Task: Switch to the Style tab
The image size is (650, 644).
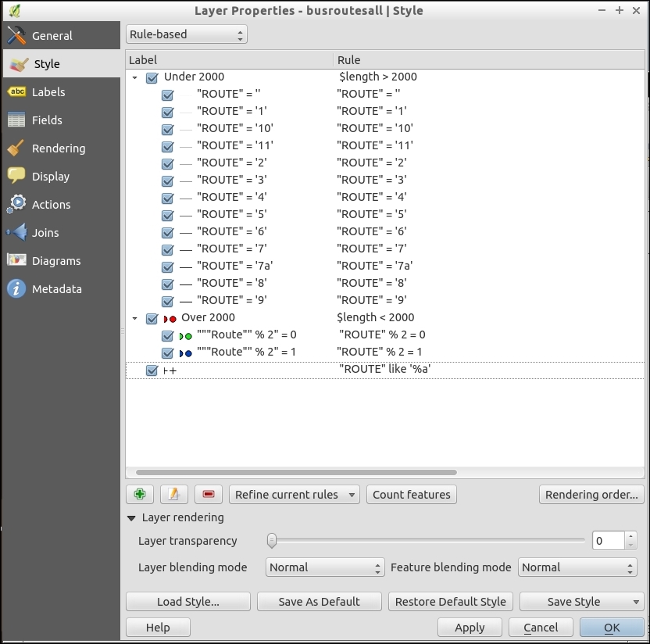Action: (x=62, y=64)
